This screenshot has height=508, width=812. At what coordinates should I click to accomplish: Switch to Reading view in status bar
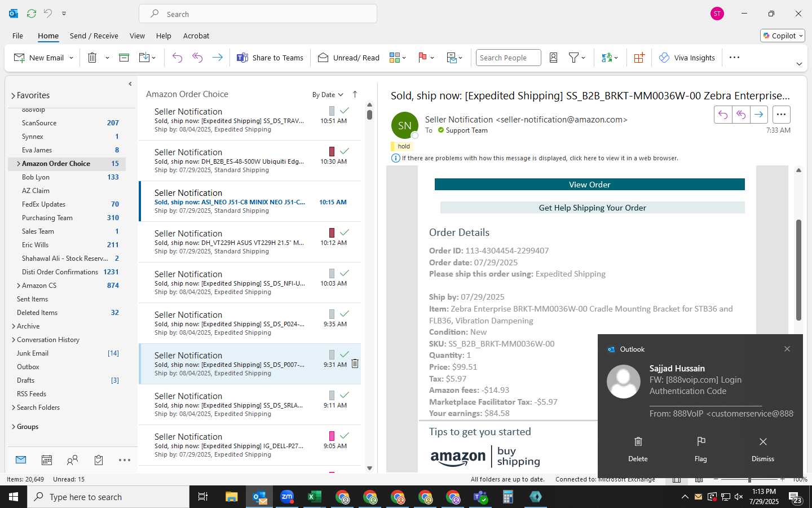[x=699, y=479]
